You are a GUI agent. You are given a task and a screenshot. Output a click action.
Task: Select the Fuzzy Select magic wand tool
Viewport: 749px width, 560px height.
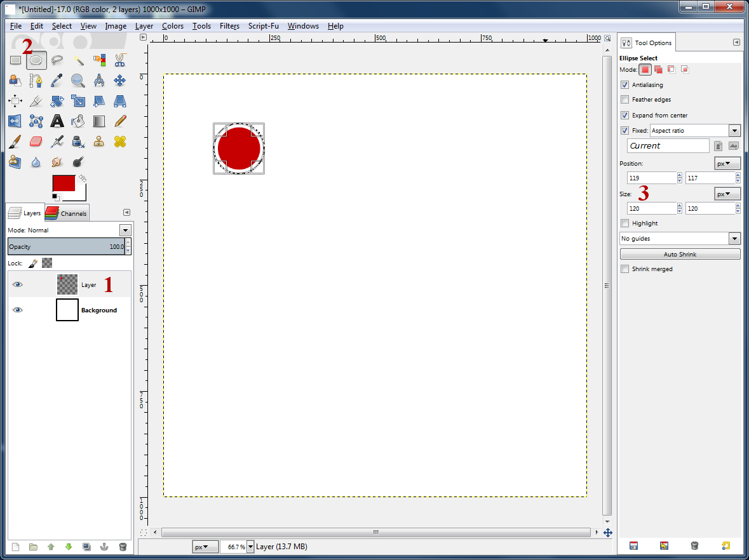[x=78, y=60]
